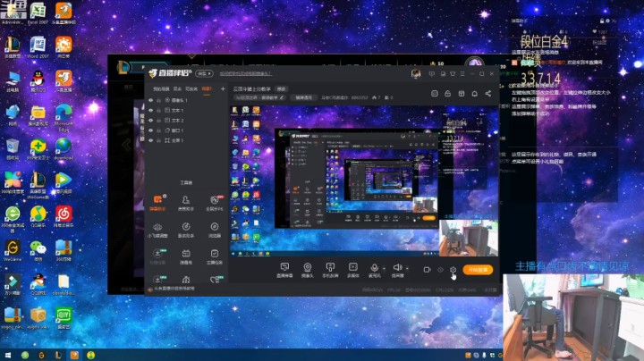
Task: Hide the 摄像头 1 layer via eye icon
Action: (151, 100)
